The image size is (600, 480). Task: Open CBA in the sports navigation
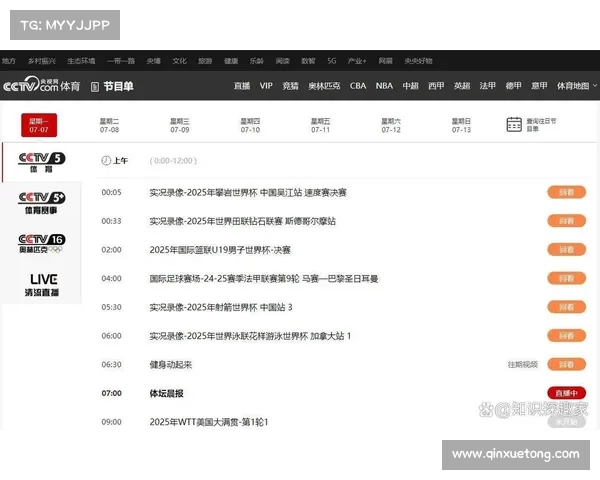(x=358, y=86)
